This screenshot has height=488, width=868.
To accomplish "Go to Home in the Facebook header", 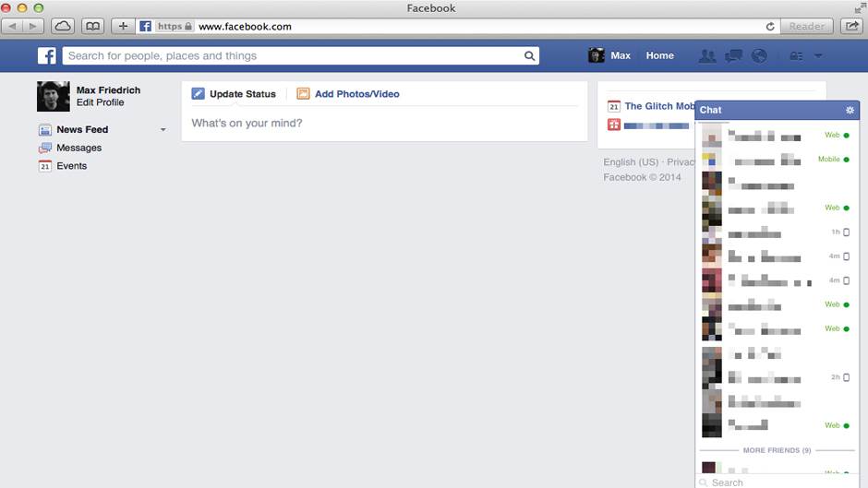I will coord(659,56).
